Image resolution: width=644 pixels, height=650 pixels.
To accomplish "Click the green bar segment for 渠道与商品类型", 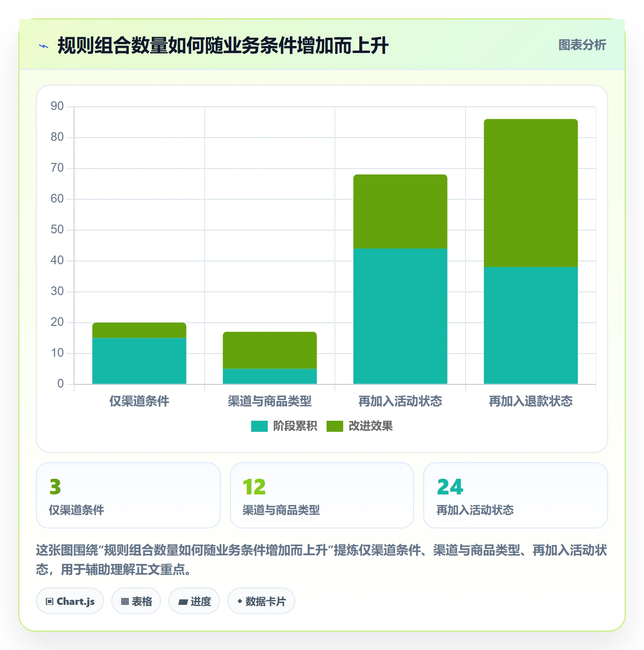I will click(270, 350).
